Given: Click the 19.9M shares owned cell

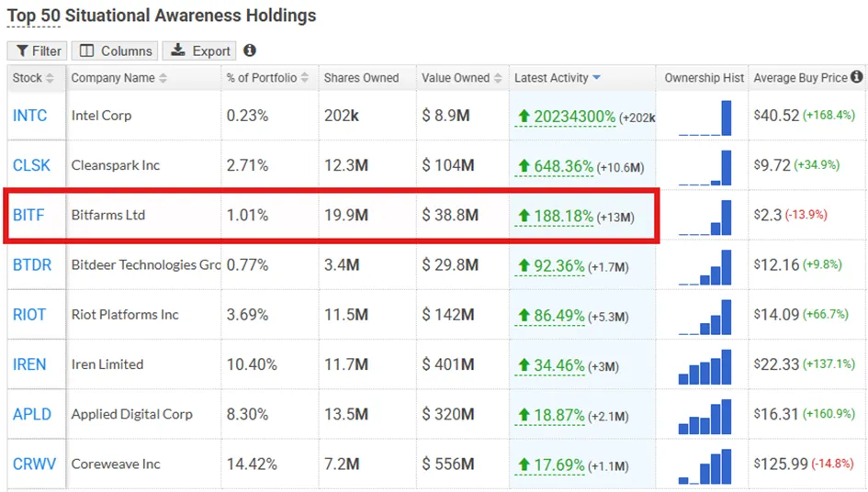Looking at the screenshot, I should (x=346, y=216).
